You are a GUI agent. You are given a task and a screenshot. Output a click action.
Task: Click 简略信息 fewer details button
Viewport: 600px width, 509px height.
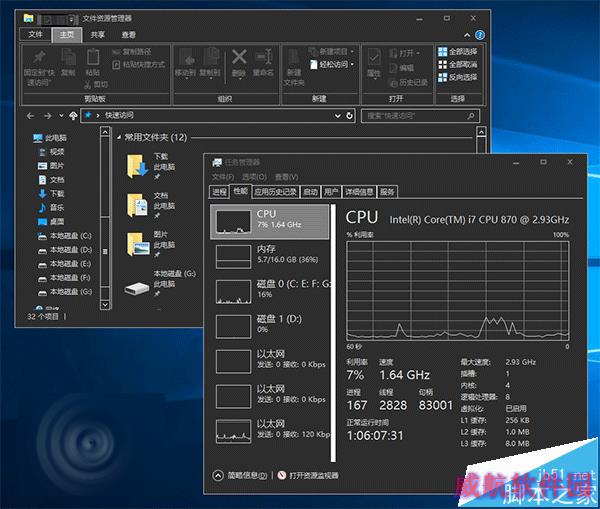point(240,475)
